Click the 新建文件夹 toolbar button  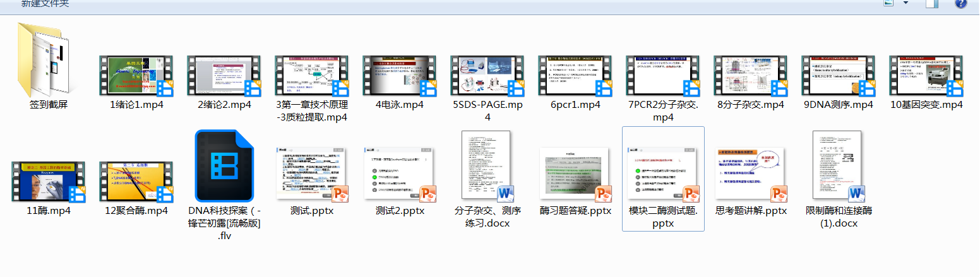pyautogui.click(x=45, y=3)
